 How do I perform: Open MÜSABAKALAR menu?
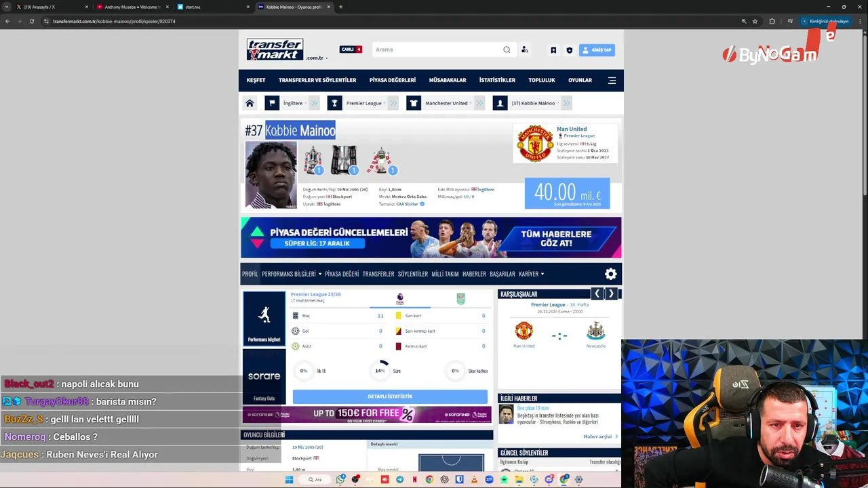[x=448, y=80]
